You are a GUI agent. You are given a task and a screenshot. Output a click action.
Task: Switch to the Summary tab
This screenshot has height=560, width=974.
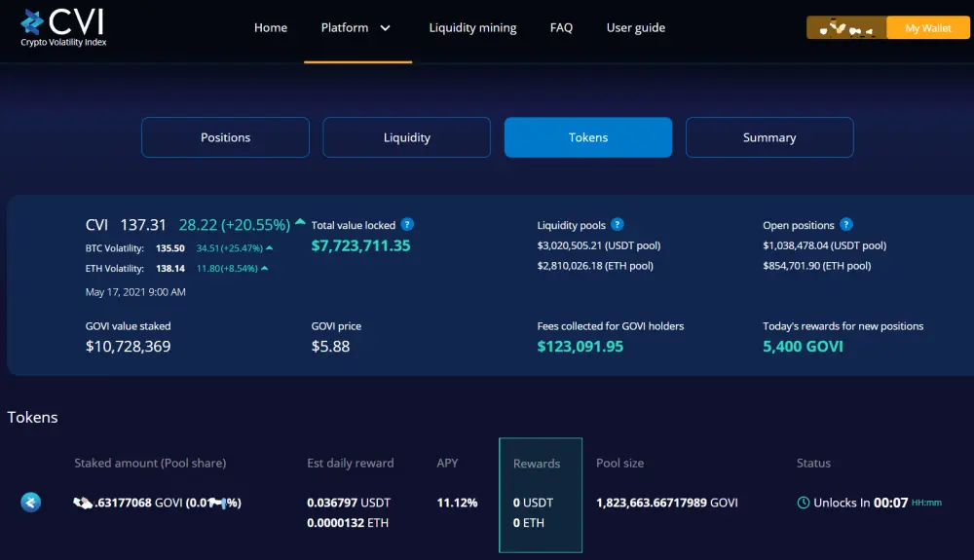[769, 137]
